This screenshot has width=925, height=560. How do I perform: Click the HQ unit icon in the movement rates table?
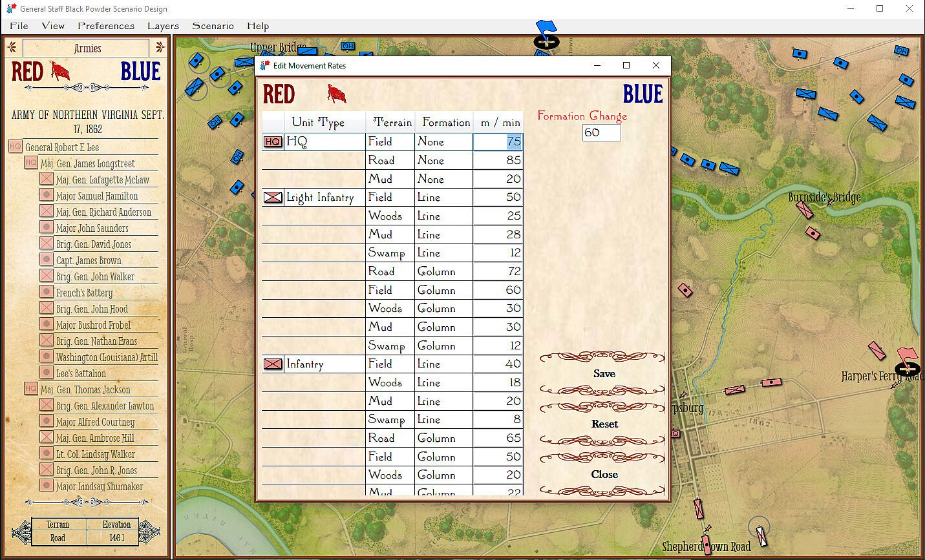(x=273, y=141)
